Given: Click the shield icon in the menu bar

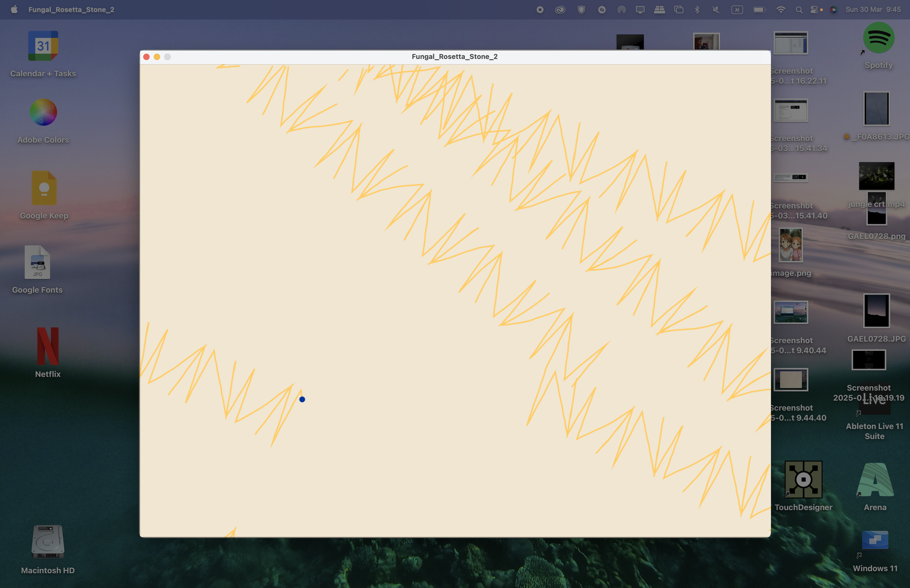Looking at the screenshot, I should point(581,9).
